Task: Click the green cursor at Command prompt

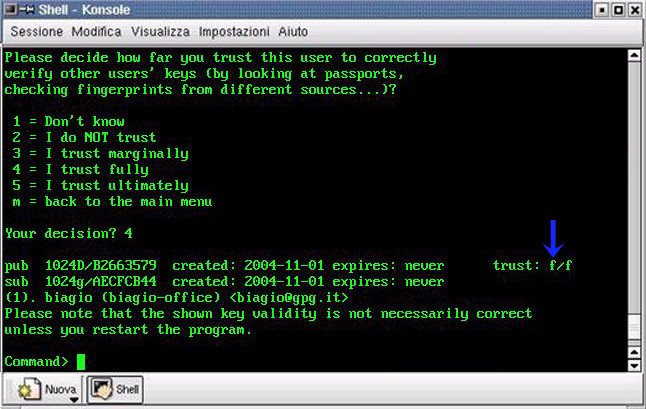Action: tap(81, 361)
